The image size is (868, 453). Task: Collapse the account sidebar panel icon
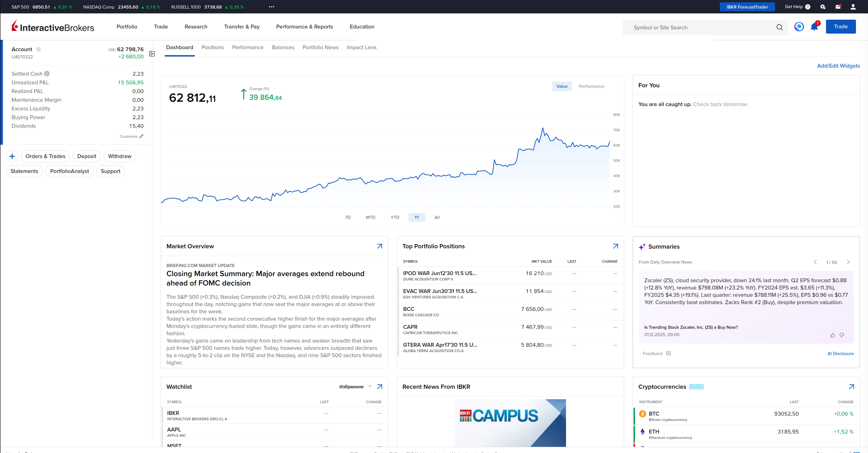tap(152, 54)
